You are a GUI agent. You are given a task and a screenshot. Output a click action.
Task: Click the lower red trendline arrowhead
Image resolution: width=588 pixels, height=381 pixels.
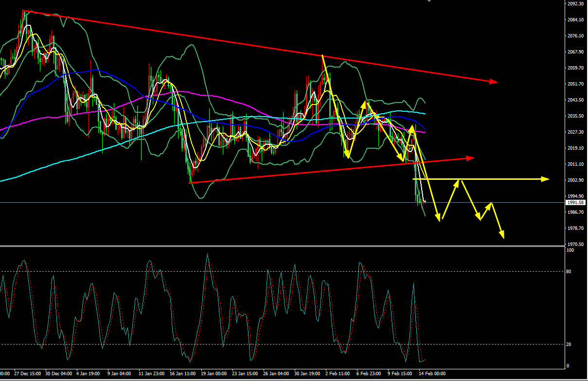(x=470, y=158)
